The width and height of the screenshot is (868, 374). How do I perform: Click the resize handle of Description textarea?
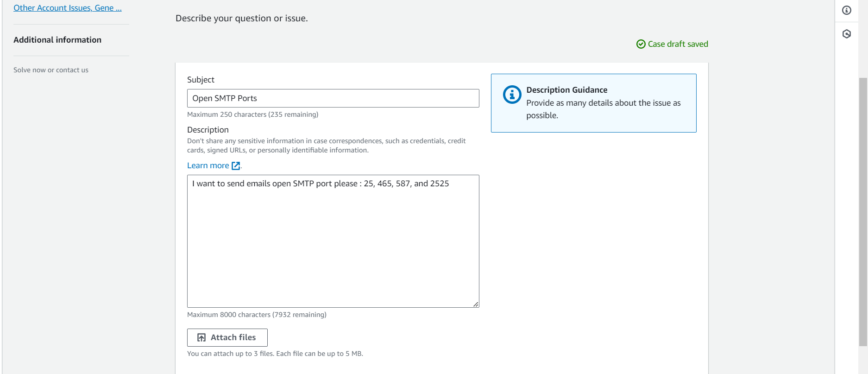point(476,304)
